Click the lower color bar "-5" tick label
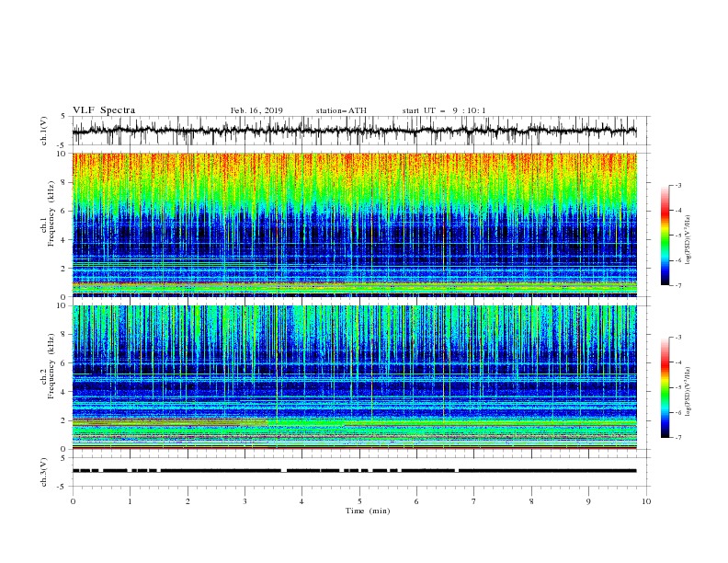The image size is (728, 563). point(677,387)
